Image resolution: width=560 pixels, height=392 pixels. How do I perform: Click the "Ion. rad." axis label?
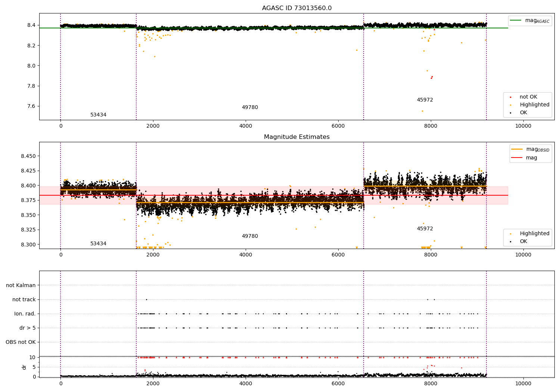[25, 314]
